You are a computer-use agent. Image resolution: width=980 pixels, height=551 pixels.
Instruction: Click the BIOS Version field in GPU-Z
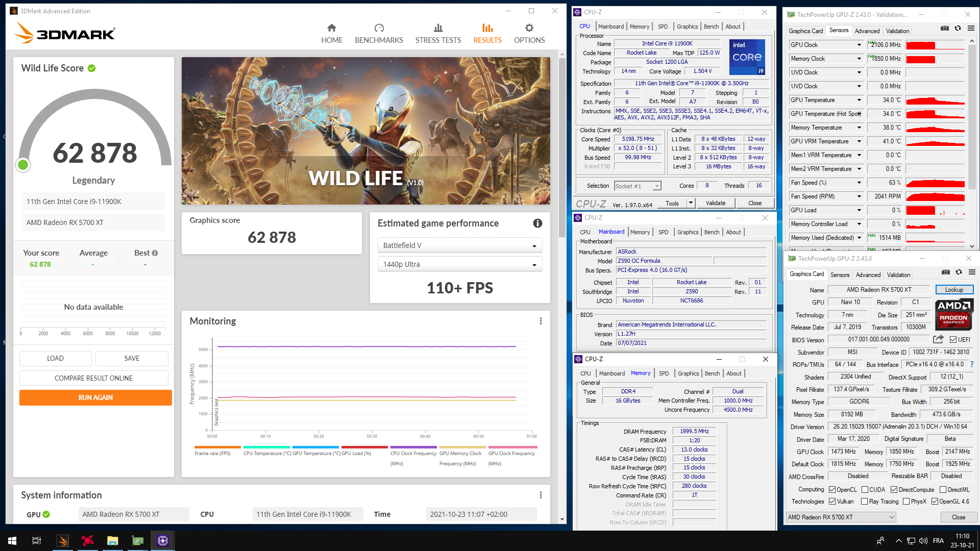pos(879,339)
